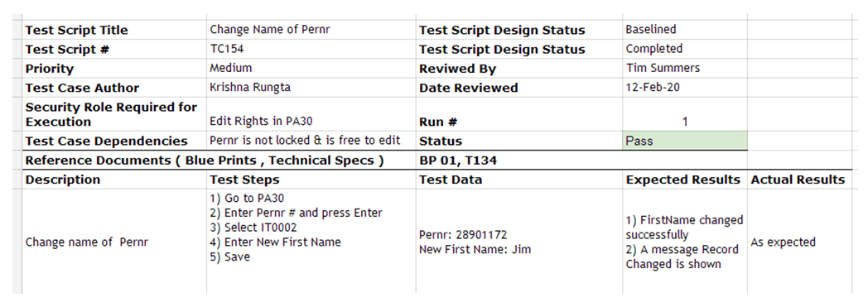868x307 pixels.
Task: Select the test steps cell starting 'Go to PA30'
Action: 311,242
